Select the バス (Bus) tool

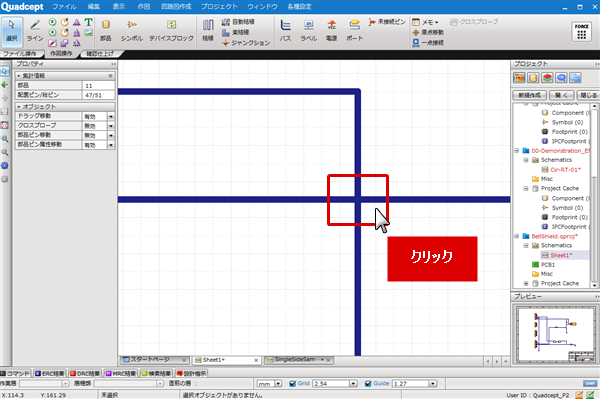coord(285,30)
